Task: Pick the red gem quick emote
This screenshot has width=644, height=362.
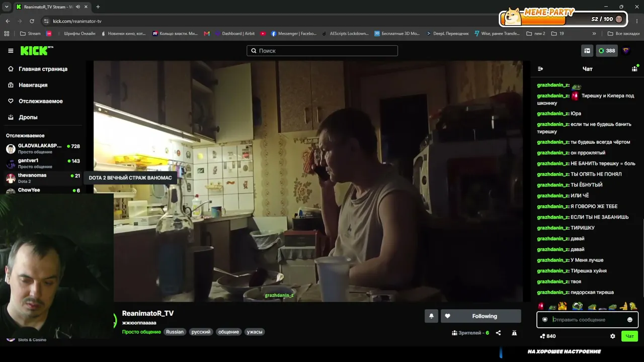Action: tap(541, 306)
